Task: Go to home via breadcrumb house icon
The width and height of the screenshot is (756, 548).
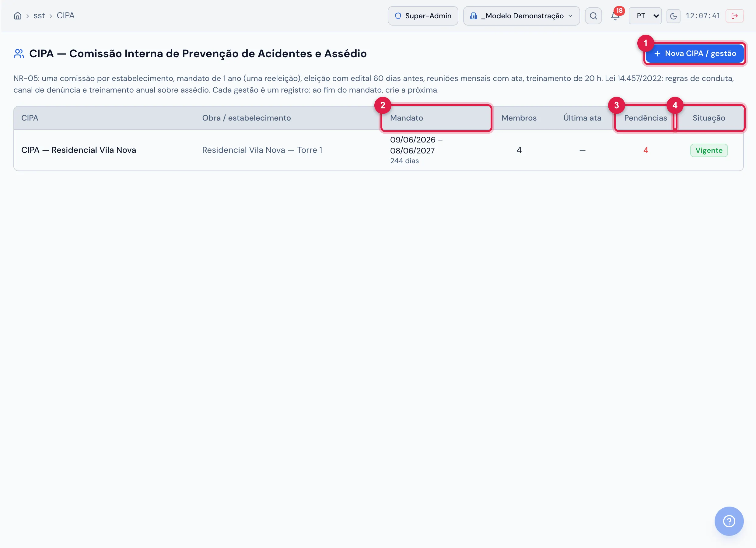Action: tap(18, 16)
